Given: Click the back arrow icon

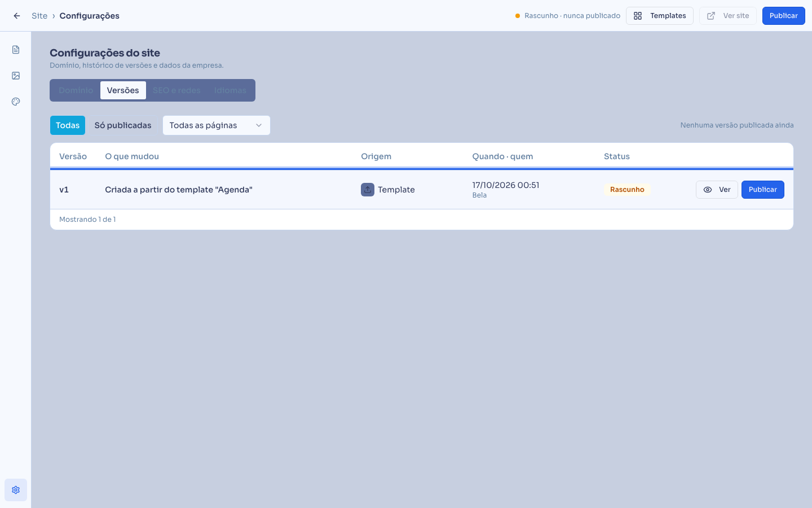Looking at the screenshot, I should coord(17,16).
